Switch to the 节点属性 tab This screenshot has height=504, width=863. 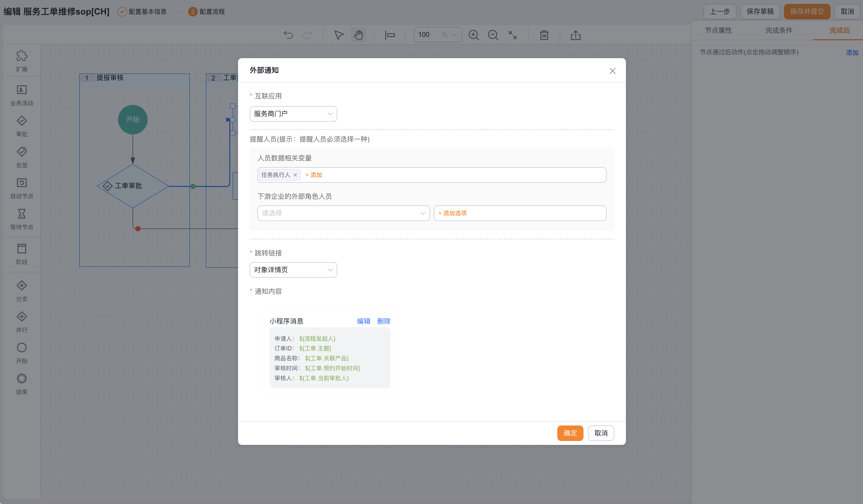[x=718, y=31]
